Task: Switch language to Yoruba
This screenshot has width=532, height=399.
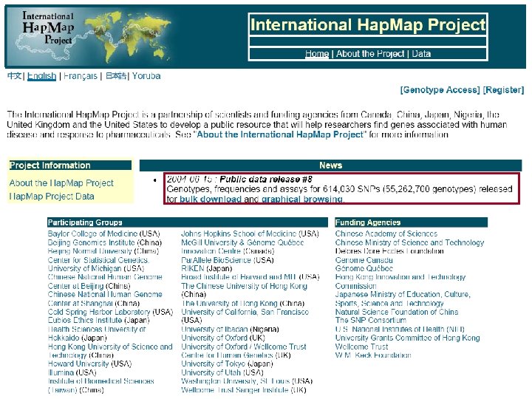Action: [146, 76]
